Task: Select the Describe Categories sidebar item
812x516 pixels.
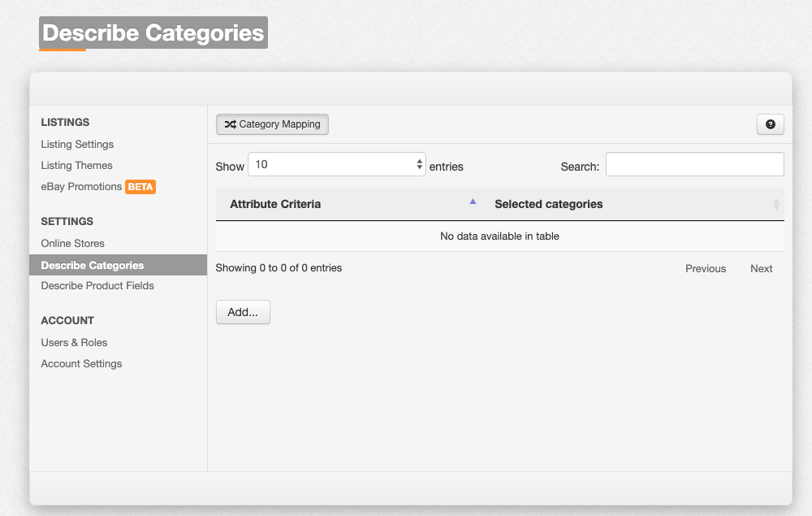Action: pos(92,266)
